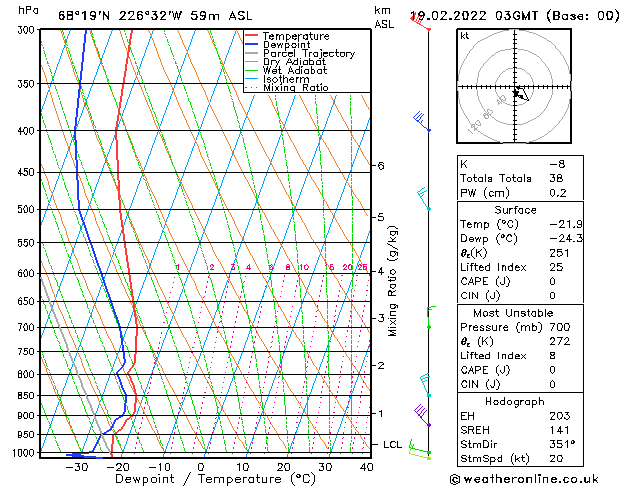Viewport: 629px width, 486px height.
Task: Click the StmDir value 351°
Action: point(562,444)
